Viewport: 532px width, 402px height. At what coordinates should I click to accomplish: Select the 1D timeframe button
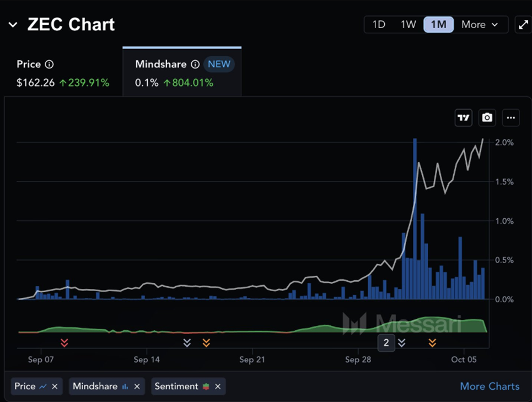[x=379, y=24]
